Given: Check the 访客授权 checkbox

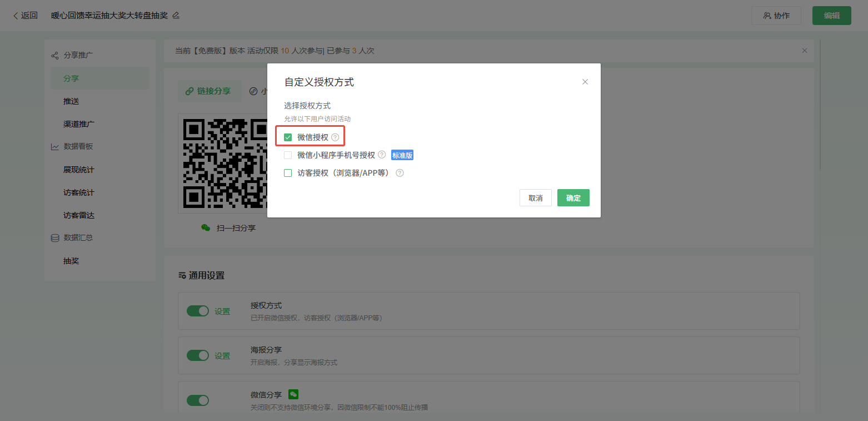Looking at the screenshot, I should [x=288, y=173].
